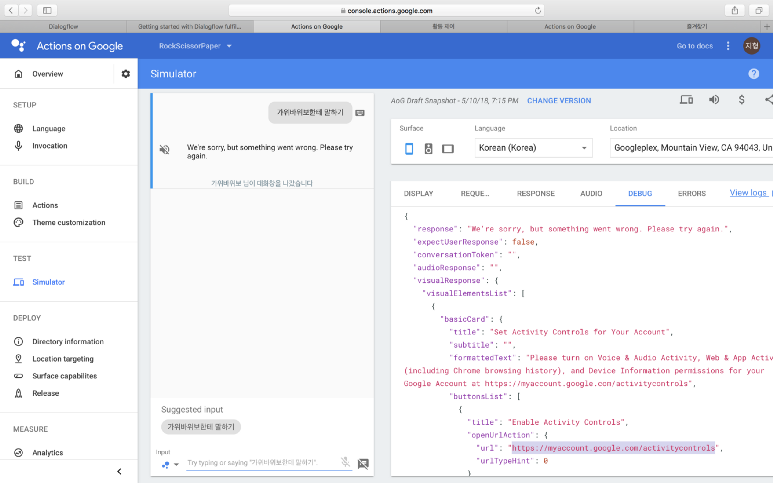Click the CHANGE VERSION link

pyautogui.click(x=559, y=101)
